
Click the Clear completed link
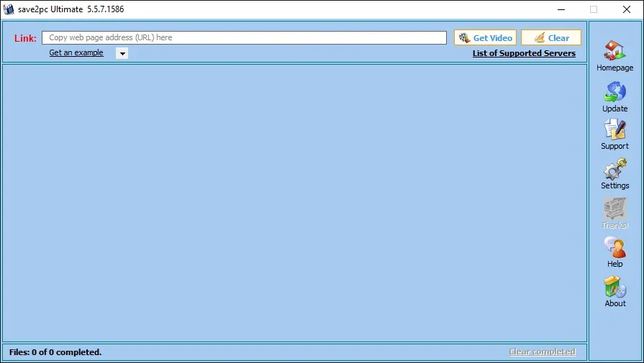(542, 351)
